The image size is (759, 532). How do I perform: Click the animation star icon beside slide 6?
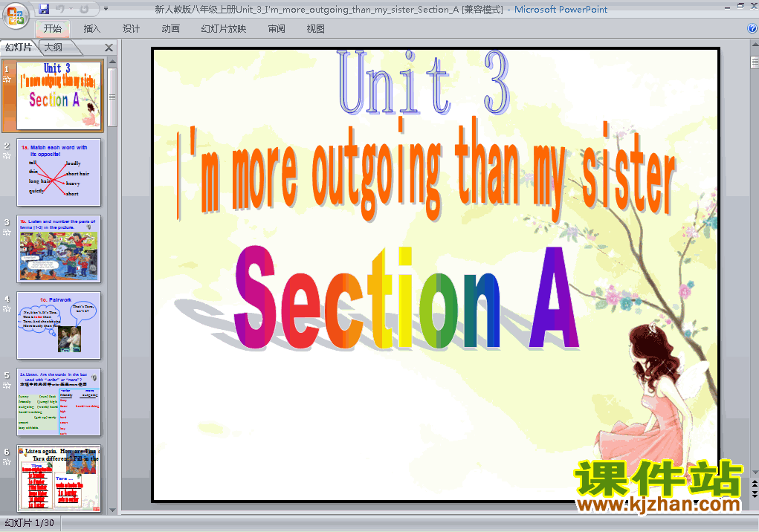tap(7, 462)
